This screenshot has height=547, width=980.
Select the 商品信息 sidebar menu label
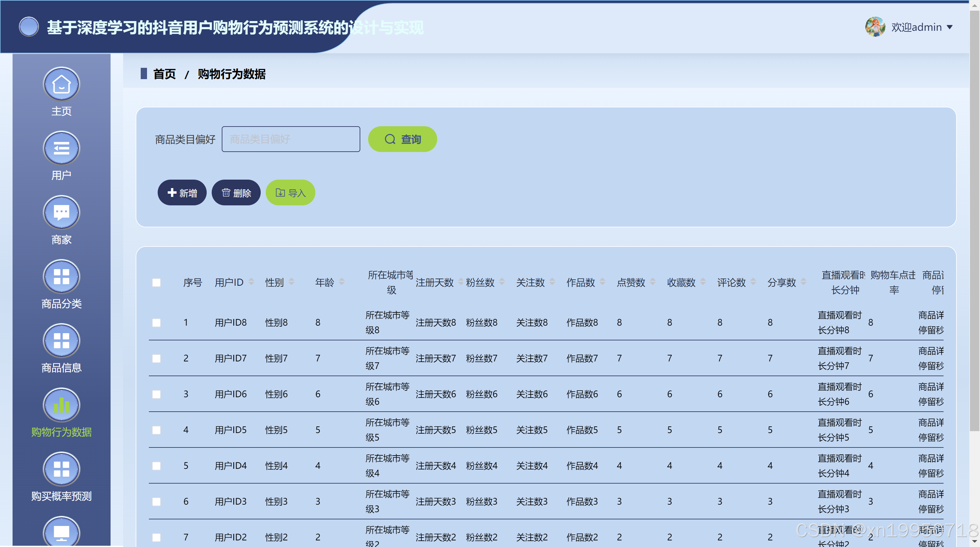[x=61, y=368]
